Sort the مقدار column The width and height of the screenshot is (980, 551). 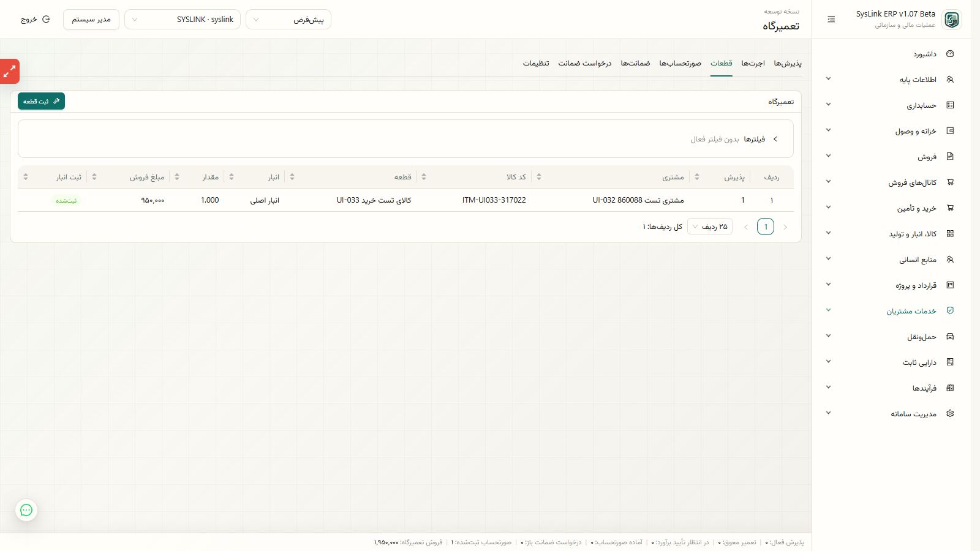177,177
